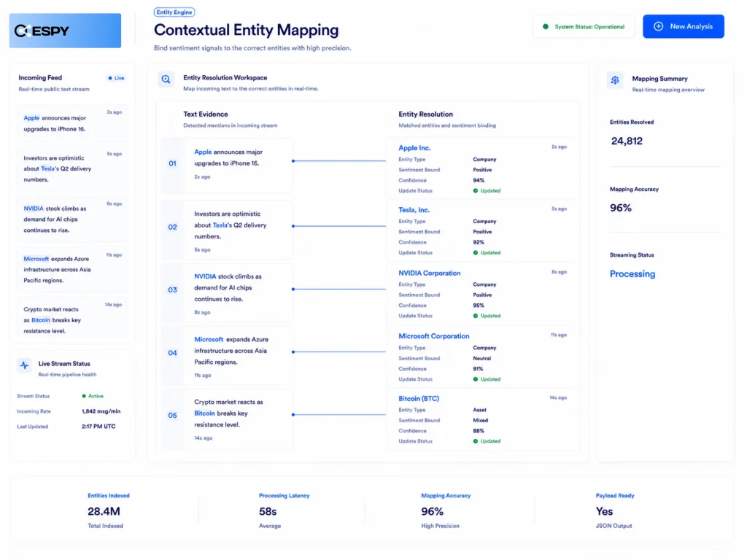Viewport: 747px width, 560px height.
Task: Click the Live Stream Status pulse icon
Action: pyautogui.click(x=25, y=365)
